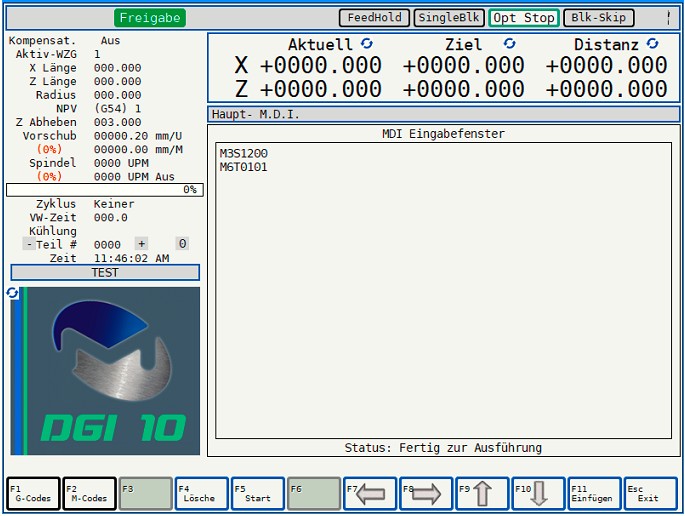Decrease the Teil number with minus

[x=29, y=244]
